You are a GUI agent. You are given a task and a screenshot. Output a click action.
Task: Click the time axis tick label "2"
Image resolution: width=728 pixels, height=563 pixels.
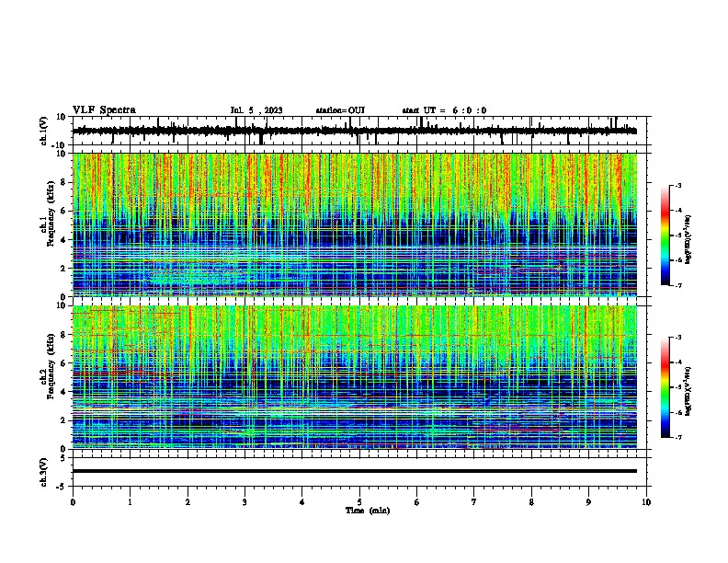[188, 502]
